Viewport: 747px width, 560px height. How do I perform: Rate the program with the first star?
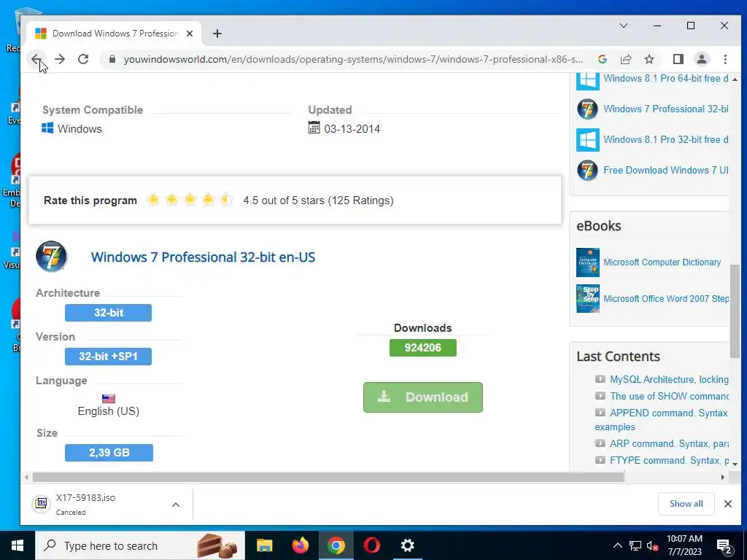[x=153, y=200]
